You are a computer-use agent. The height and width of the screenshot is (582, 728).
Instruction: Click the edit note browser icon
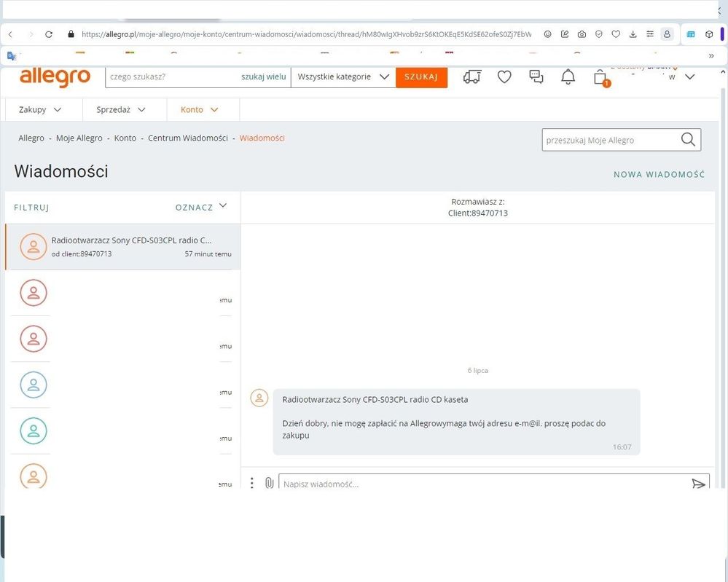pyautogui.click(x=565, y=34)
